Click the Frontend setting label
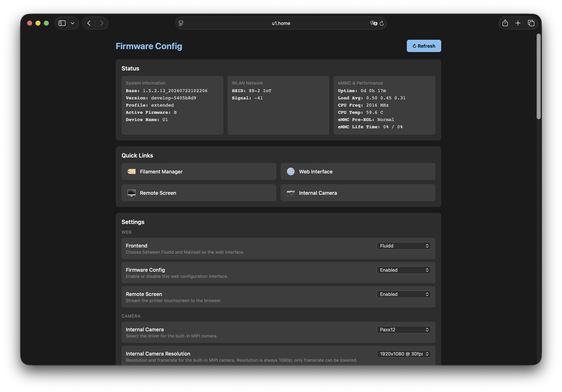 coord(136,245)
